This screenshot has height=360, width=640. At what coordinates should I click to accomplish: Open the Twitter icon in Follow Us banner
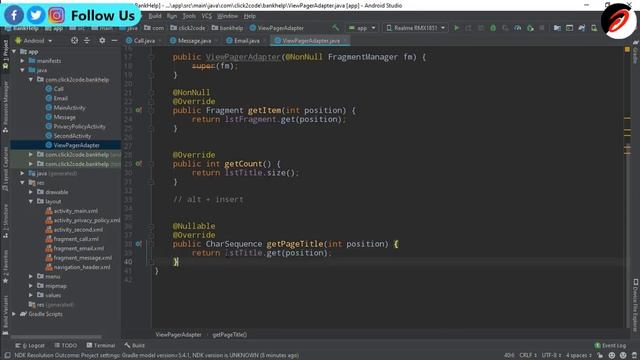[x=36, y=16]
